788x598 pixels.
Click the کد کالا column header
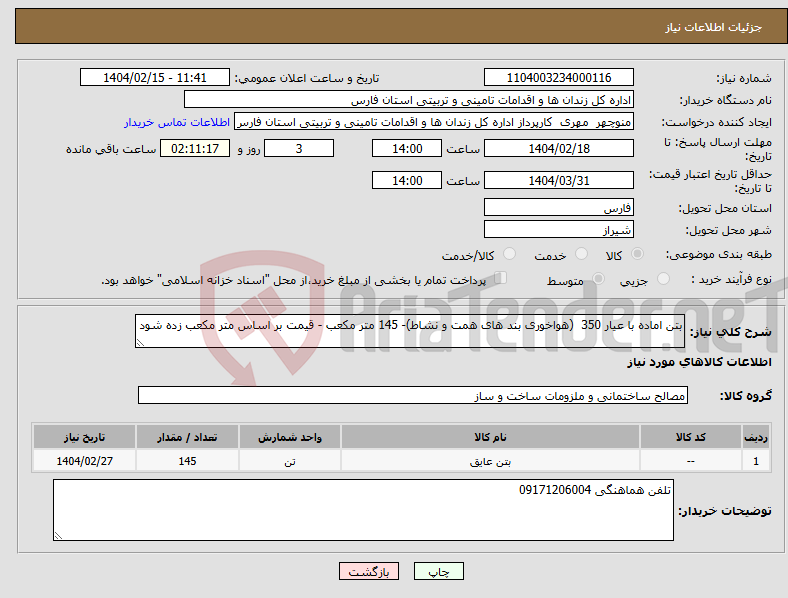(x=691, y=437)
